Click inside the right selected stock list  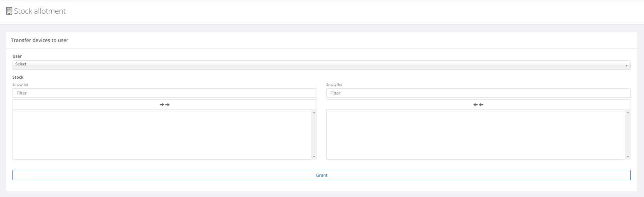pos(475,134)
